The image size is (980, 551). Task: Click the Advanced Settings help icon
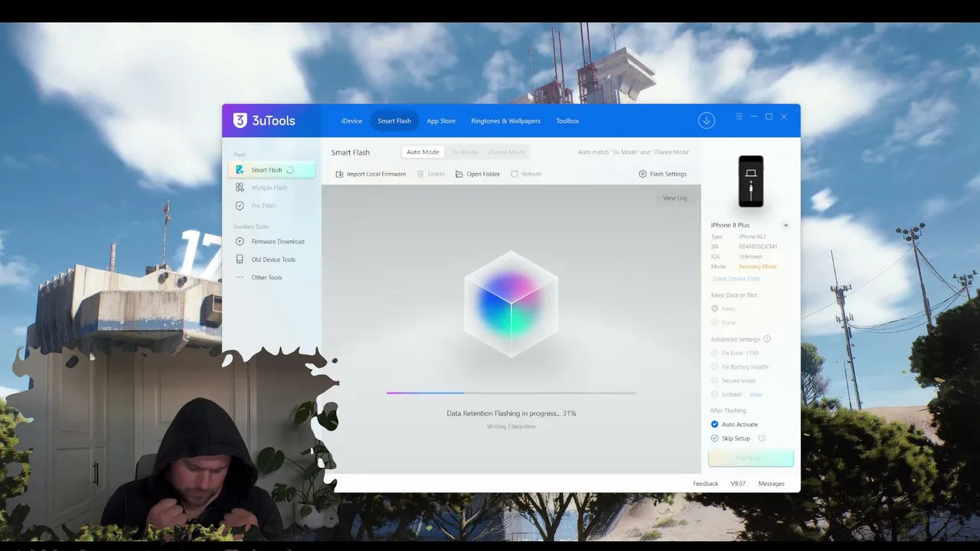click(767, 339)
